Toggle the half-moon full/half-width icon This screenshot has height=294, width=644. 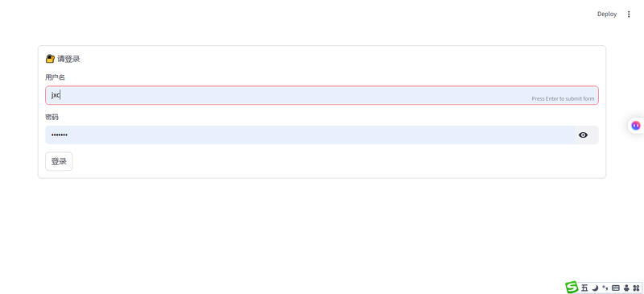coord(595,288)
